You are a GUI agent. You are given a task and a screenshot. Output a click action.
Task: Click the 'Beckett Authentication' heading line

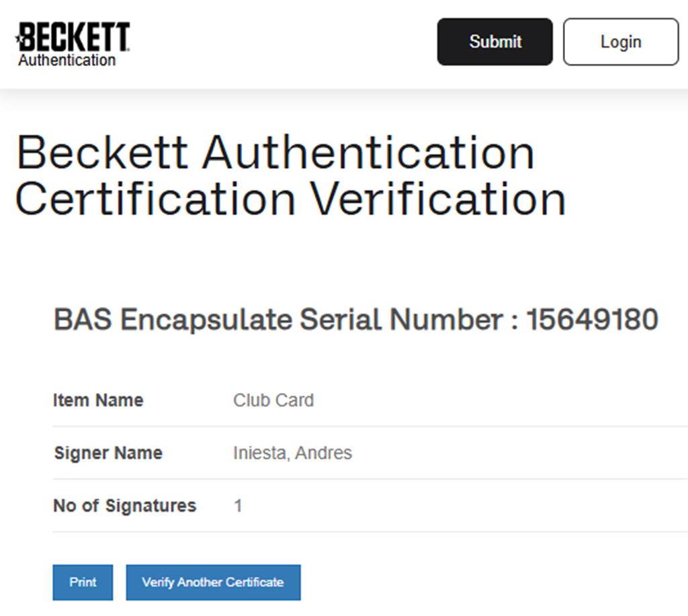pos(275,153)
